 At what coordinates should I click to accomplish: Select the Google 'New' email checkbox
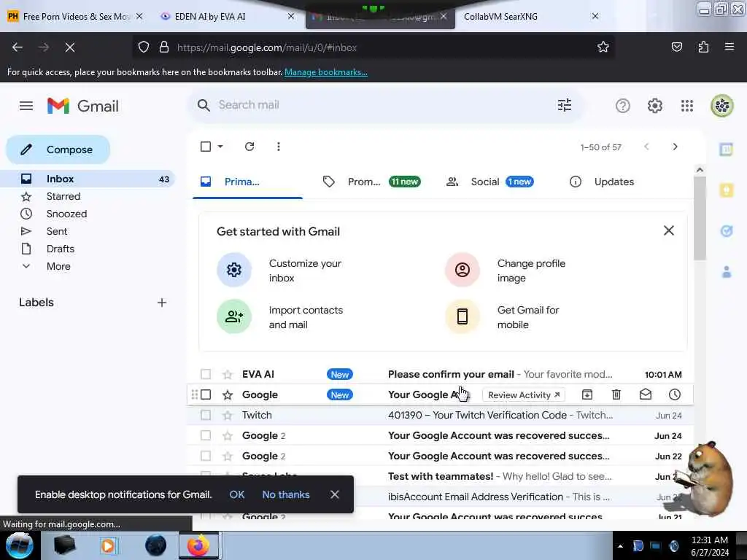(x=206, y=394)
